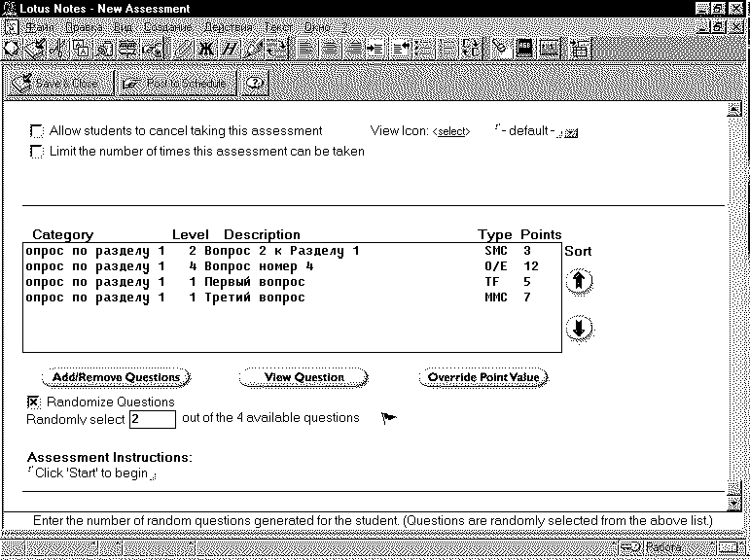Click the highlighter pen SmartIcon
The height and width of the screenshot is (560, 750).
tap(253, 49)
